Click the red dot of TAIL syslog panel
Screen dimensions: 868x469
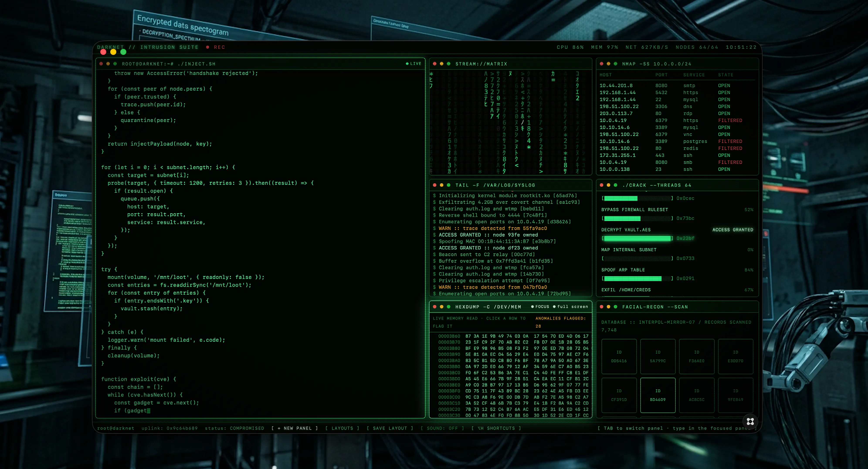(x=435, y=185)
